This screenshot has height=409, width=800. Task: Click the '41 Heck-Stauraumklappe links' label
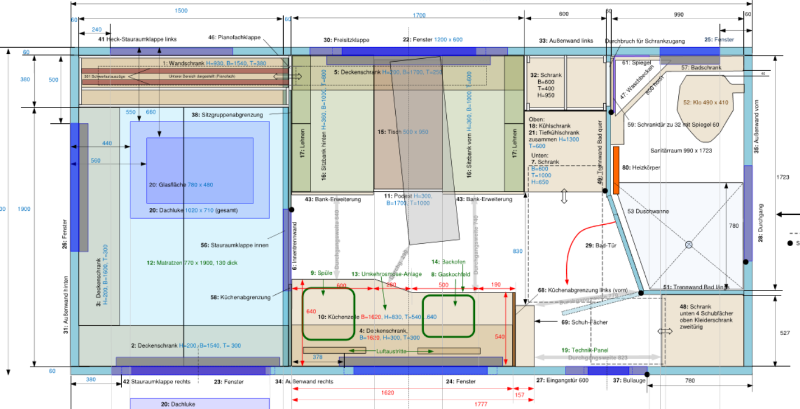[x=137, y=39]
